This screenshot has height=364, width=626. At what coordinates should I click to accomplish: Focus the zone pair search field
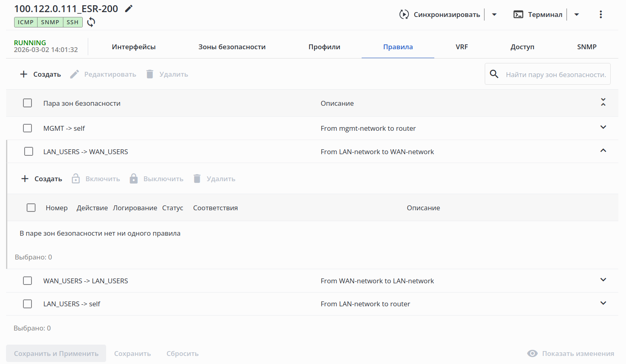point(555,75)
